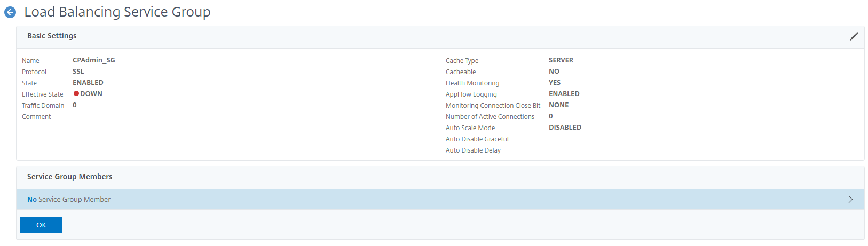Click the Monitoring Connection Close Bit NONE value
Viewport: 868px width, 246px height.
559,105
